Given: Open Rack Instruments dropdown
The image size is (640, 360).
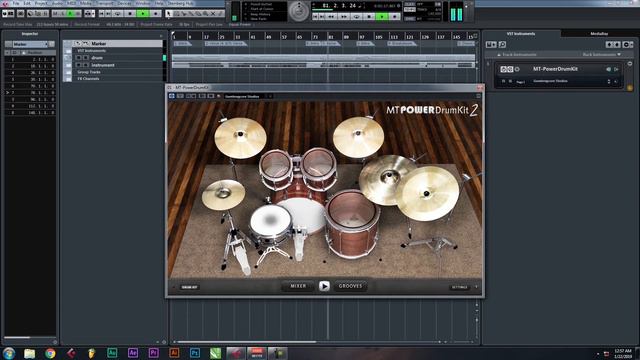Looking at the screenshot, I should tap(602, 54).
